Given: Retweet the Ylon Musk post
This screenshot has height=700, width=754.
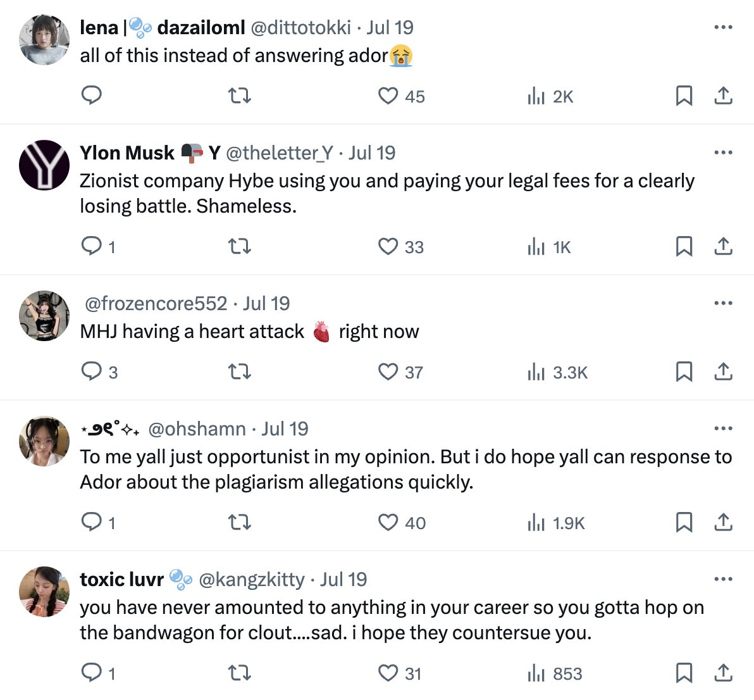Looking at the screenshot, I should click(x=239, y=246).
